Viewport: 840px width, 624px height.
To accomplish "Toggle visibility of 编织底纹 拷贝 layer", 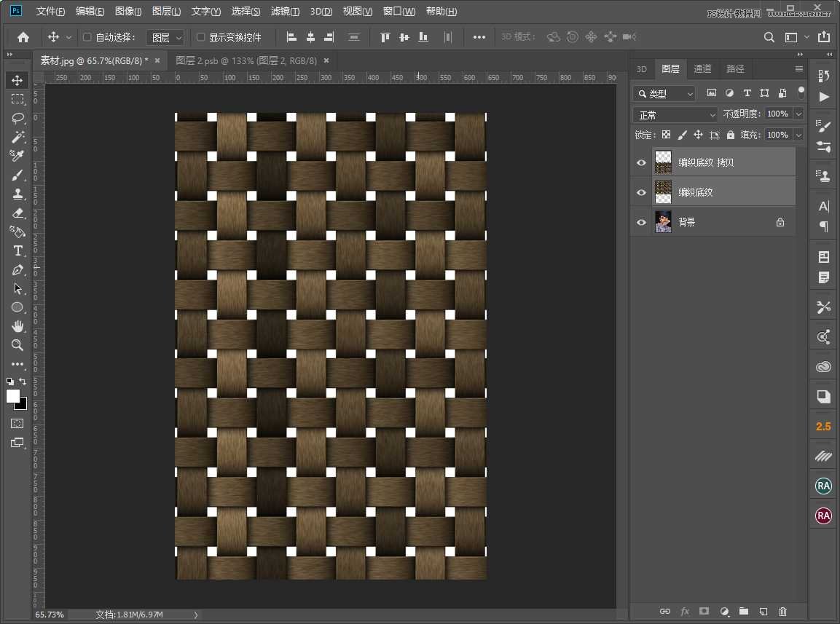I will [x=641, y=162].
